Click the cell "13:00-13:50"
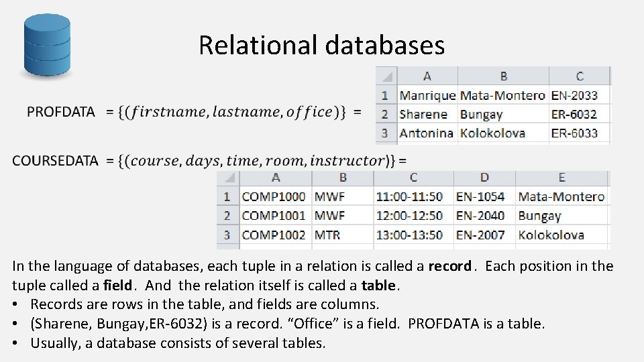Viewport: 644px width, 362px height. (x=414, y=235)
